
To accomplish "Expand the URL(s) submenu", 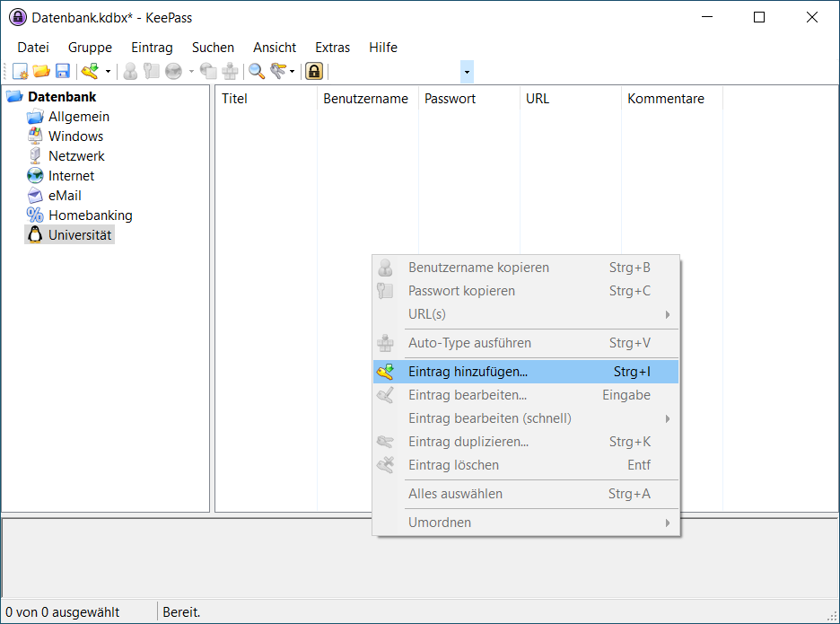I will pyautogui.click(x=526, y=314).
